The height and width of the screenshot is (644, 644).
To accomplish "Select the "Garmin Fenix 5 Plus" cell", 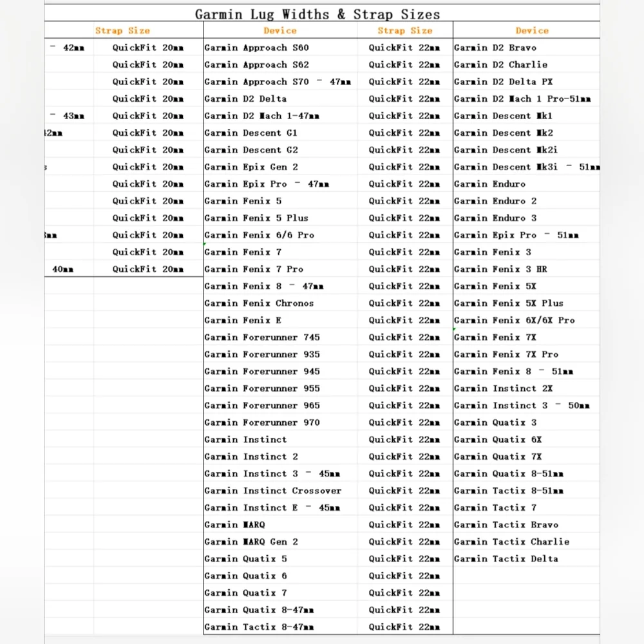I will pos(281,218).
